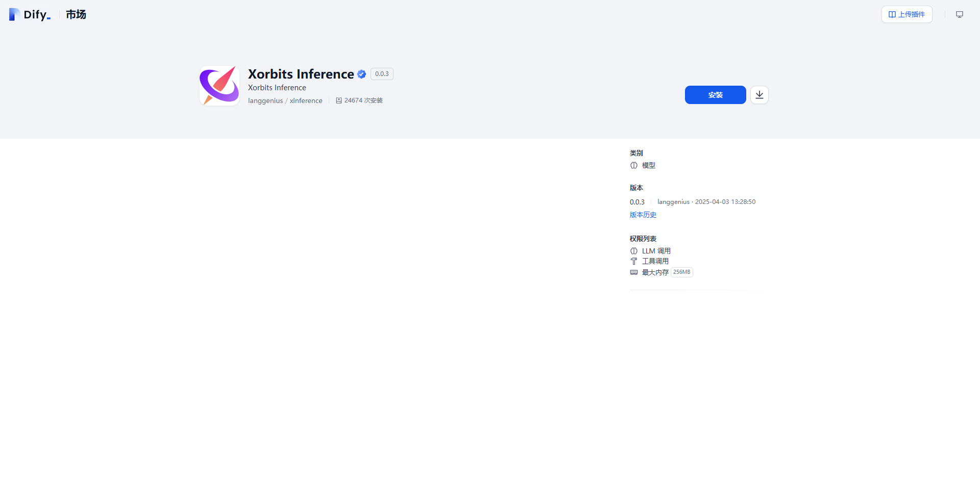Image resolution: width=980 pixels, height=486 pixels.
Task: Click the Dify logo
Action: [x=30, y=14]
